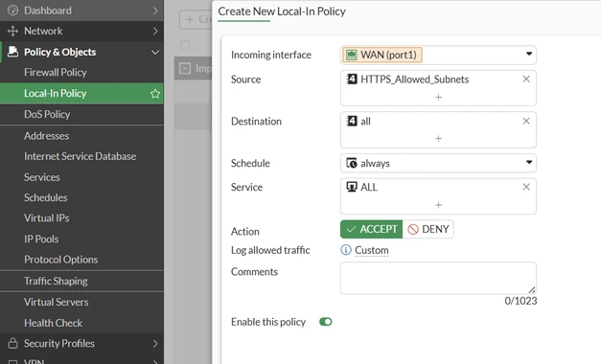Remove 'all' from Destination
Viewport: 601px width, 364px height.
pyautogui.click(x=526, y=121)
